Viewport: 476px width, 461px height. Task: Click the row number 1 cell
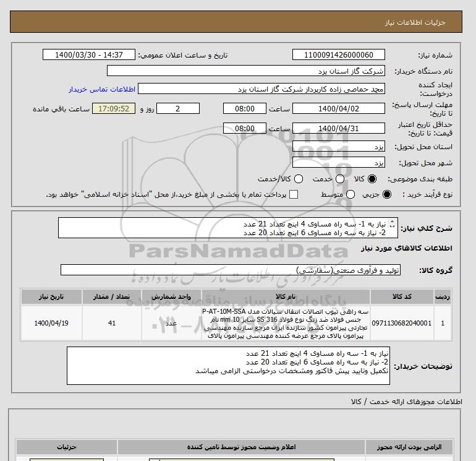click(x=443, y=323)
